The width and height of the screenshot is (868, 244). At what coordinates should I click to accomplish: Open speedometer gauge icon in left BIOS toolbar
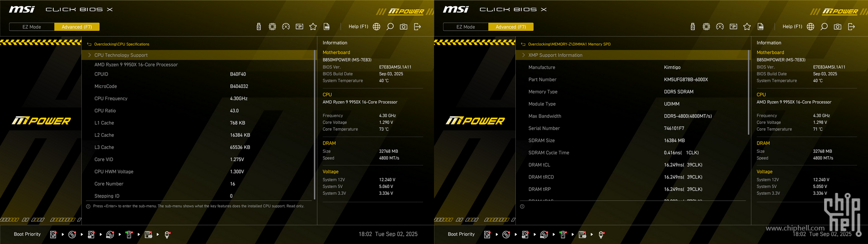point(286,27)
